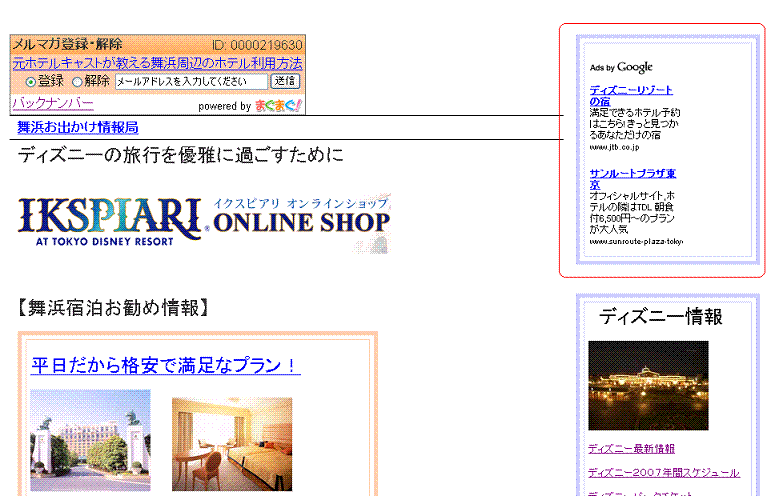
Task: Click the ディズニーの旅行を優雅に過ごすために heading
Action: [180, 155]
